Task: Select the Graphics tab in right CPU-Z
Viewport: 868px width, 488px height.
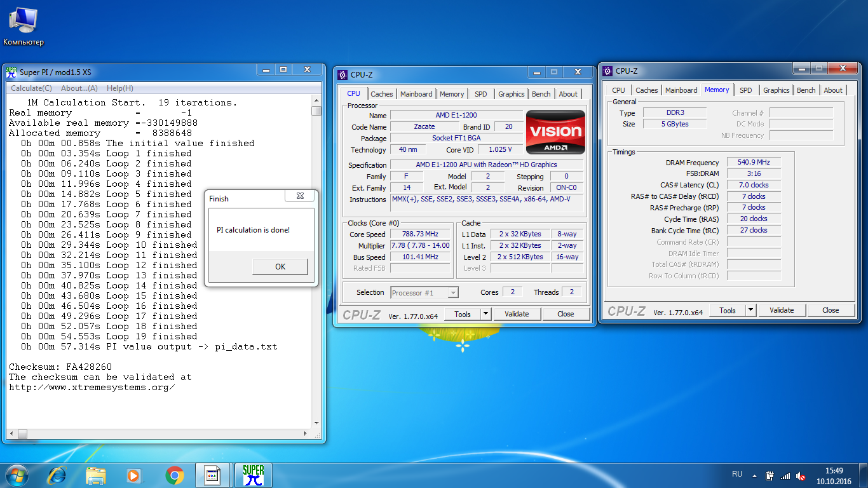Action: pyautogui.click(x=776, y=90)
